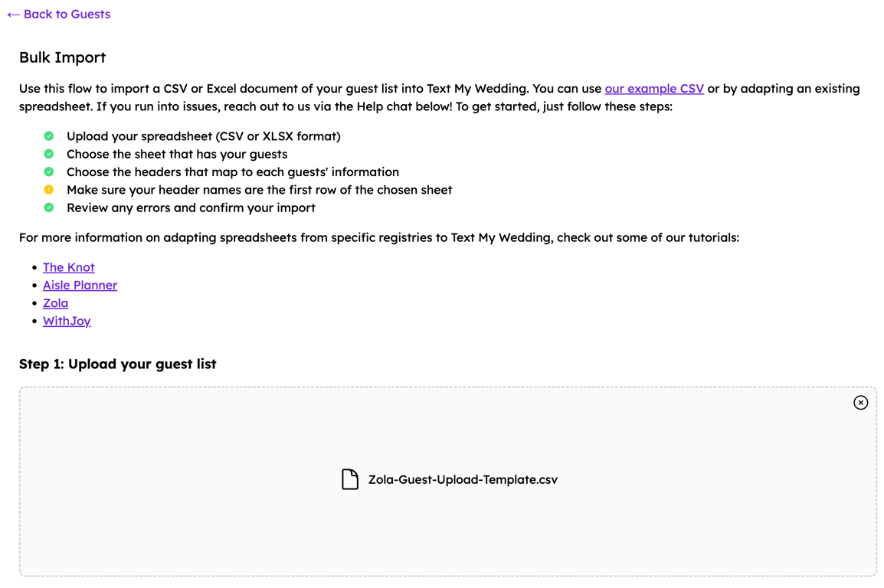884x588 pixels.
Task: Open the example CSV link
Action: pos(654,88)
